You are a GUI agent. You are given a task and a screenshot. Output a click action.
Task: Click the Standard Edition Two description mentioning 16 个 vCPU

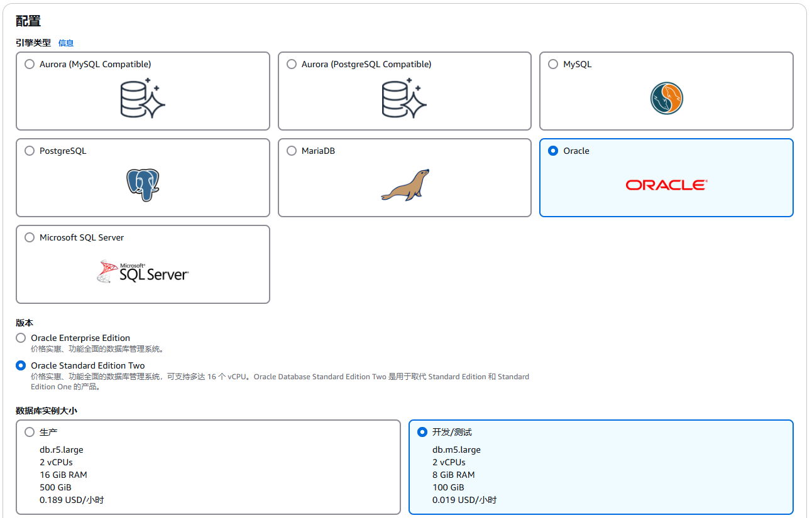click(x=280, y=382)
